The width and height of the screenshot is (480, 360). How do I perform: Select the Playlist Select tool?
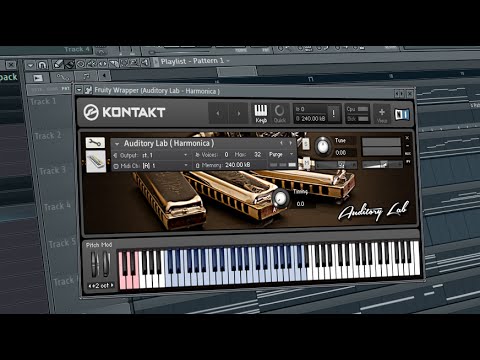(x=124, y=63)
